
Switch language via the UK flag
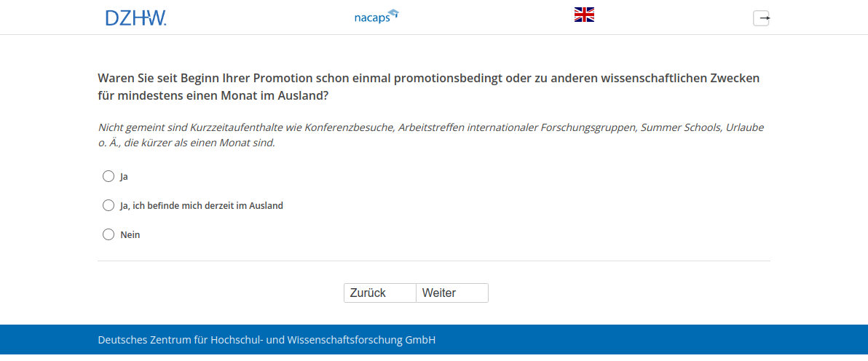point(584,15)
